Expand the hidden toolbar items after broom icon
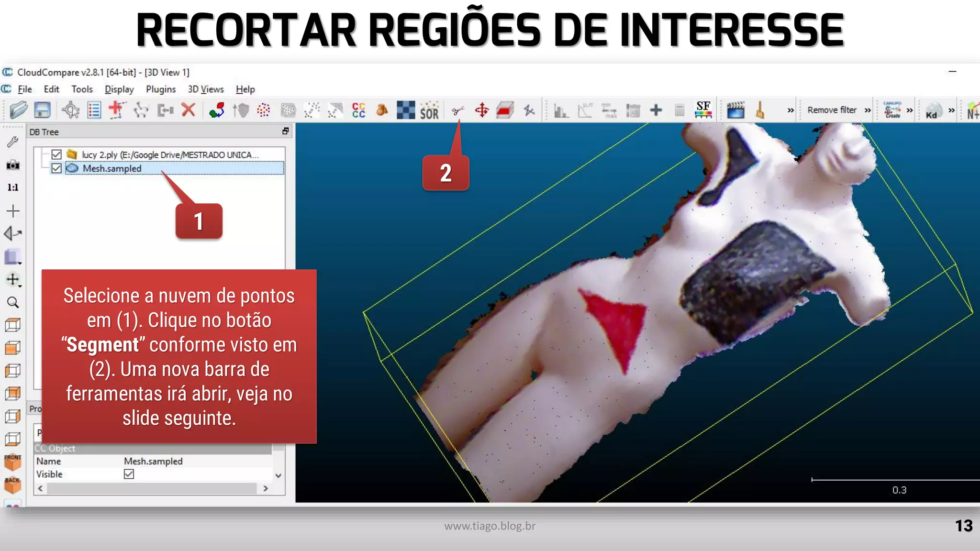The width and height of the screenshot is (980, 551). pyautogui.click(x=791, y=110)
